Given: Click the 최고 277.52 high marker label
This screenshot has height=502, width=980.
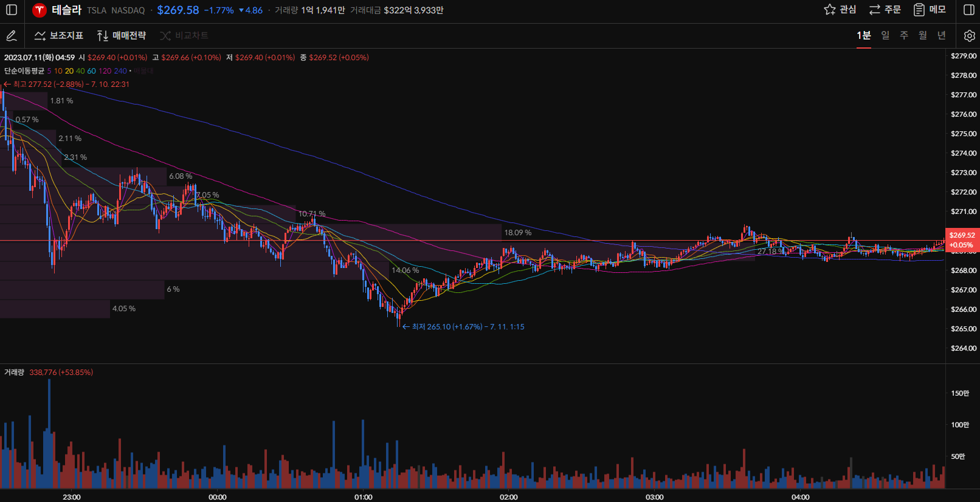Looking at the screenshot, I should click(x=66, y=84).
